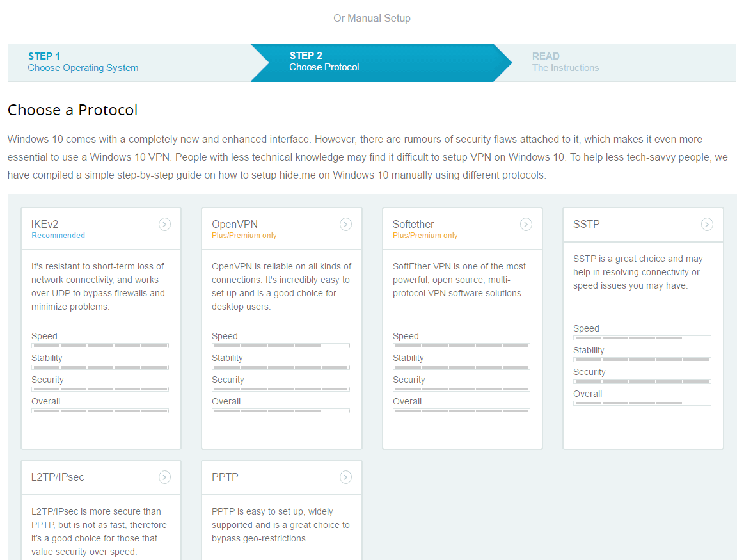The width and height of the screenshot is (744, 560).
Task: Click the IKEv2 description text
Action: point(99,286)
